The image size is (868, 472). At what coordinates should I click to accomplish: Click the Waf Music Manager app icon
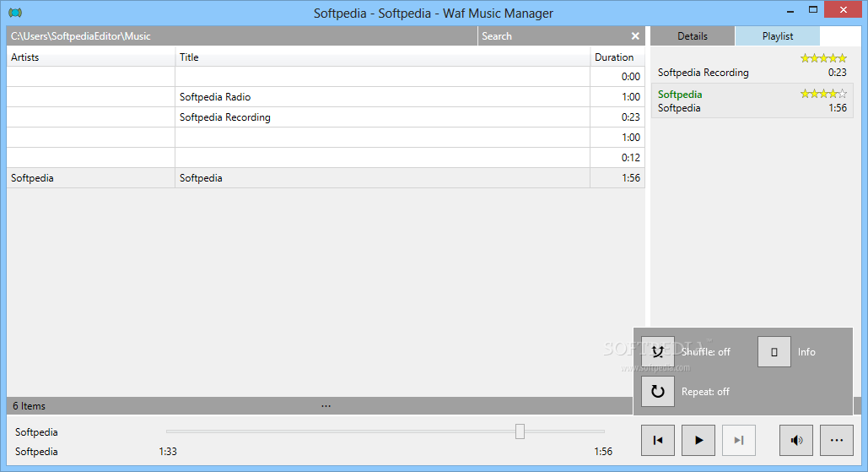pyautogui.click(x=15, y=13)
